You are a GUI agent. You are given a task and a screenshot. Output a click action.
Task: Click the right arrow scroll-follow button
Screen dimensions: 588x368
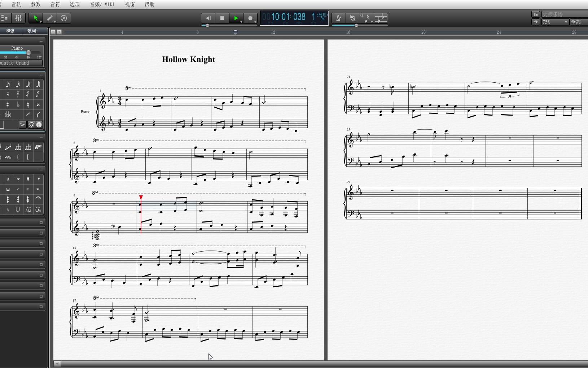click(535, 22)
